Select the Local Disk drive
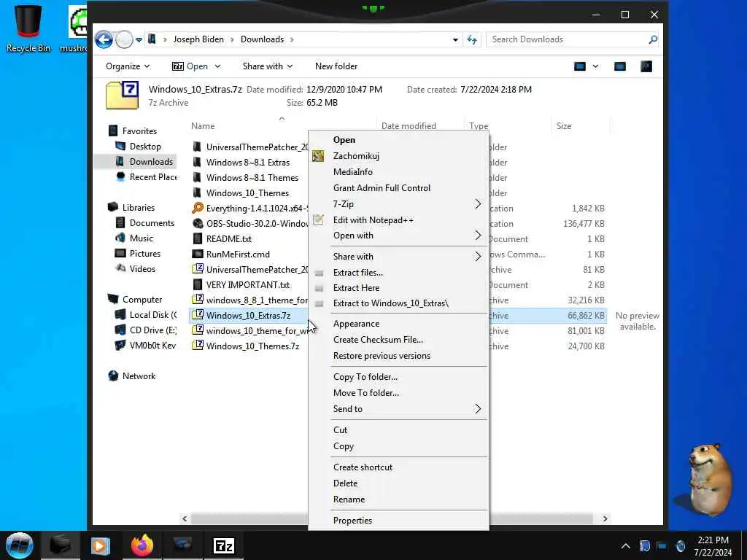Image resolution: width=747 pixels, height=560 pixels. pos(145,315)
